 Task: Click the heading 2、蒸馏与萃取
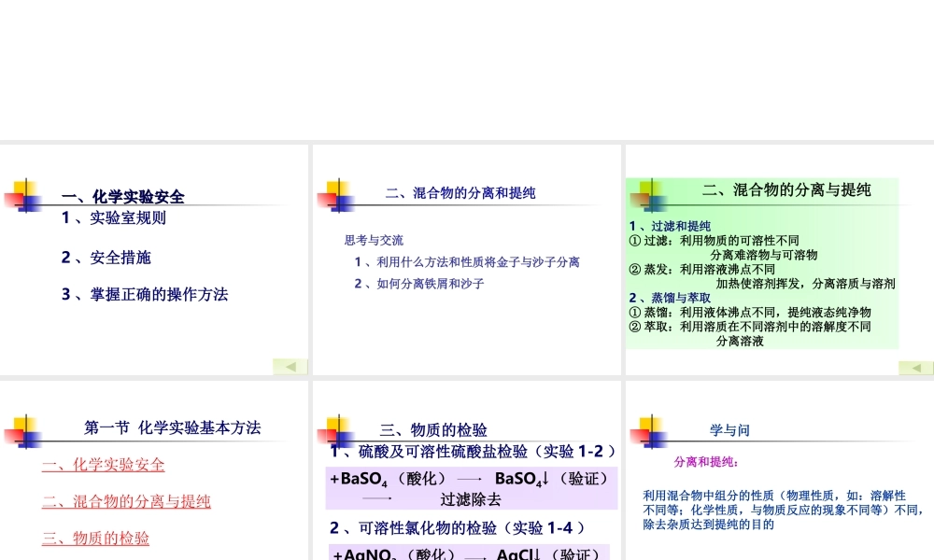tap(670, 298)
